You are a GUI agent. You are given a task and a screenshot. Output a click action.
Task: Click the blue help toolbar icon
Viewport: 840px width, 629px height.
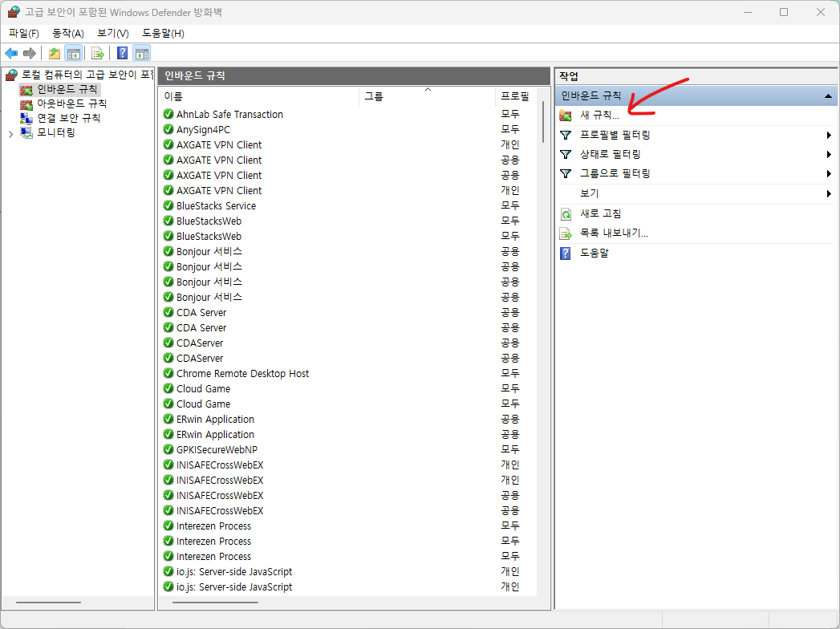pyautogui.click(x=123, y=53)
